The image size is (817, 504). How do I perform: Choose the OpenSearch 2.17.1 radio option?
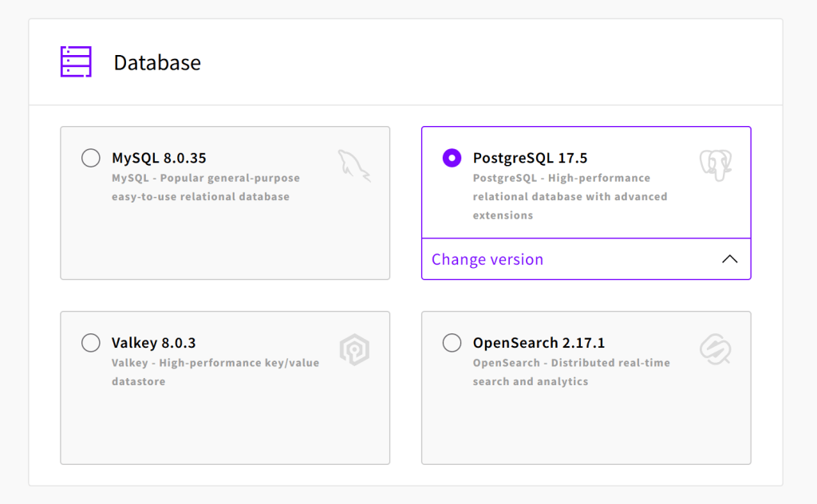point(452,343)
